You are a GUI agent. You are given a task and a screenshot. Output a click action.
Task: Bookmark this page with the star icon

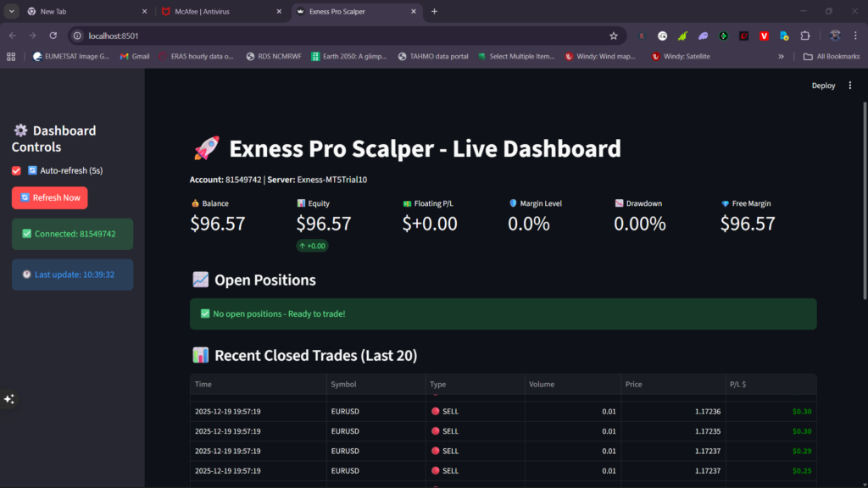[x=614, y=36]
